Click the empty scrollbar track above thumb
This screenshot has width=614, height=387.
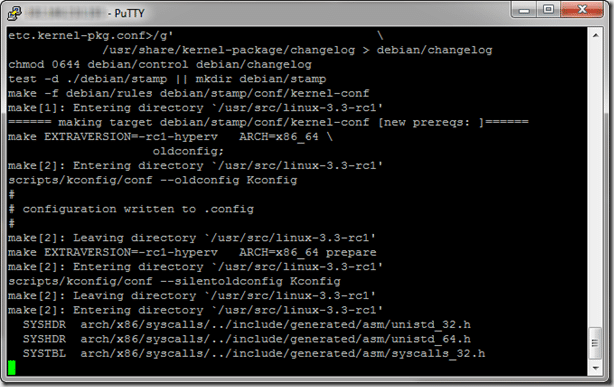(x=596, y=184)
